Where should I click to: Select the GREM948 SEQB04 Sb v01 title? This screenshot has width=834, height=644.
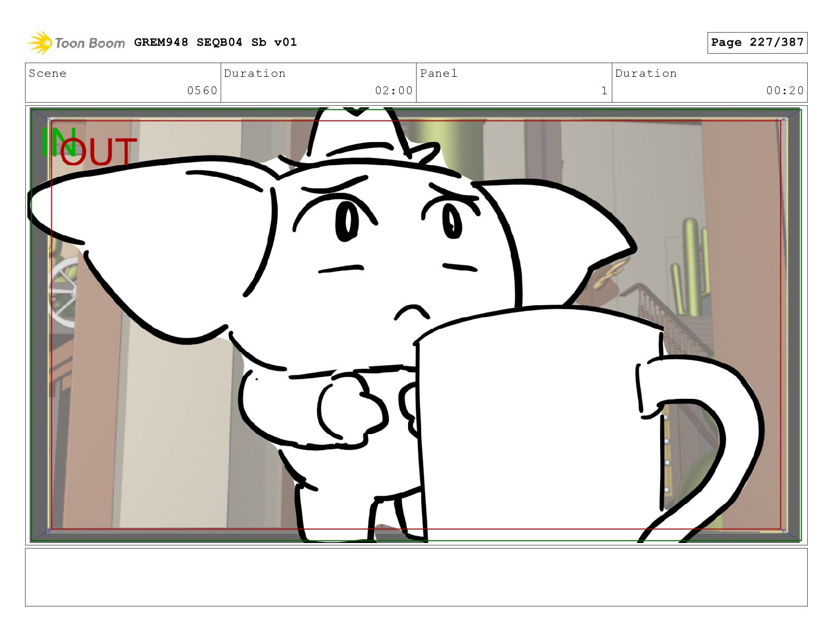click(215, 42)
